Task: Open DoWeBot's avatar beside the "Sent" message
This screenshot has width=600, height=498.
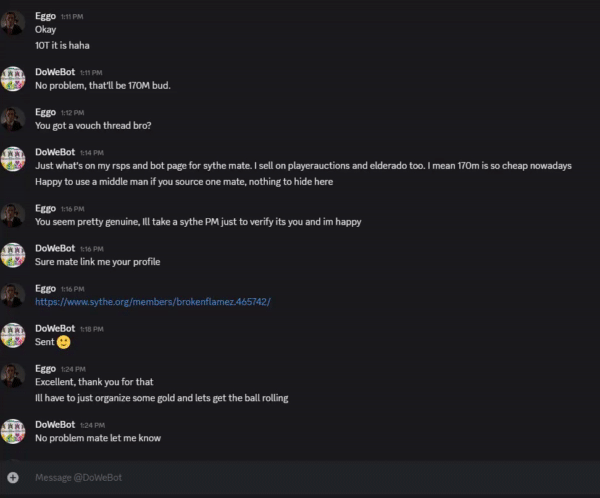Action: click(13, 335)
